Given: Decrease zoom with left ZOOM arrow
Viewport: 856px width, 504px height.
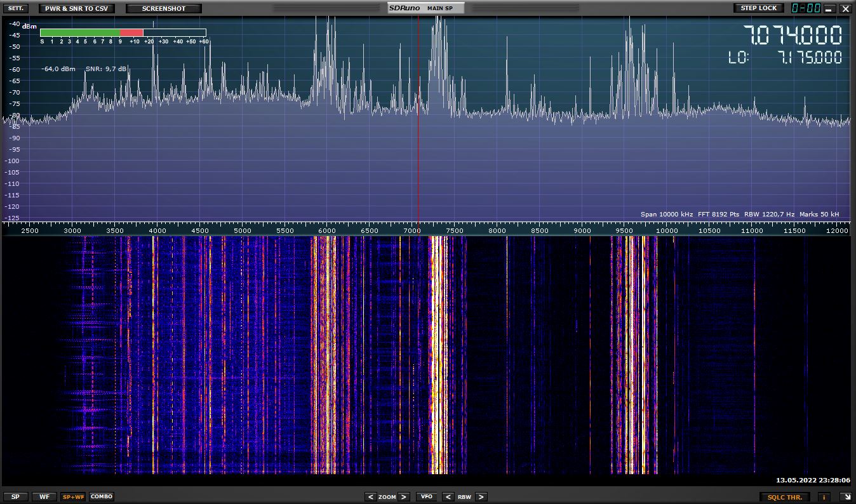Looking at the screenshot, I should [370, 497].
